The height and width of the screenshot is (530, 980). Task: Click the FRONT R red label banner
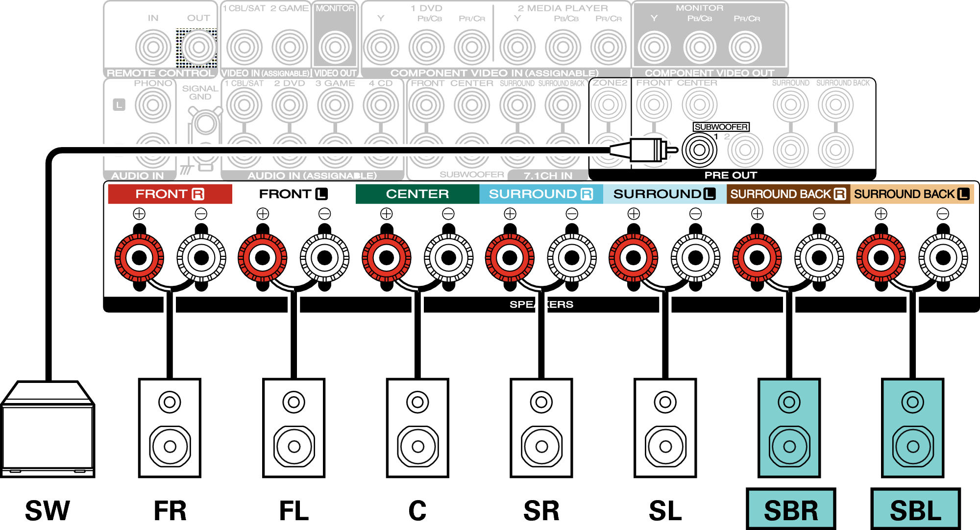tap(169, 194)
